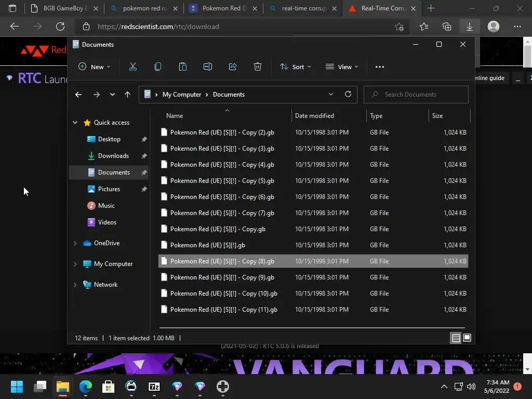Sort by Date modified column header
532x399 pixels.
[x=328, y=116]
